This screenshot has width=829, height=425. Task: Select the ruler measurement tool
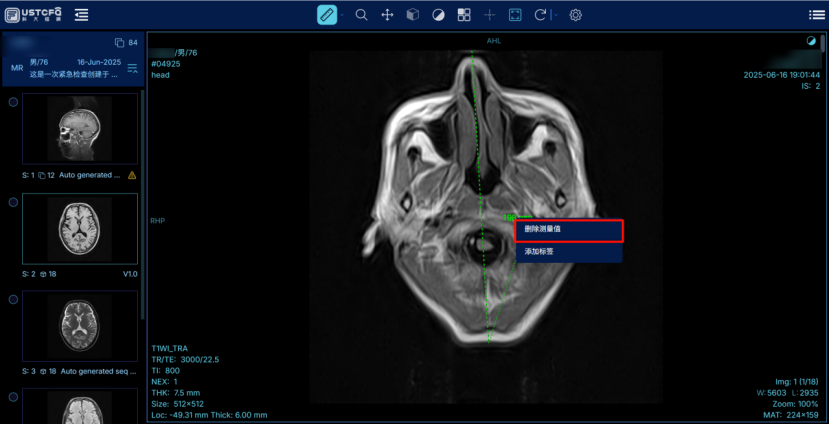click(x=327, y=15)
